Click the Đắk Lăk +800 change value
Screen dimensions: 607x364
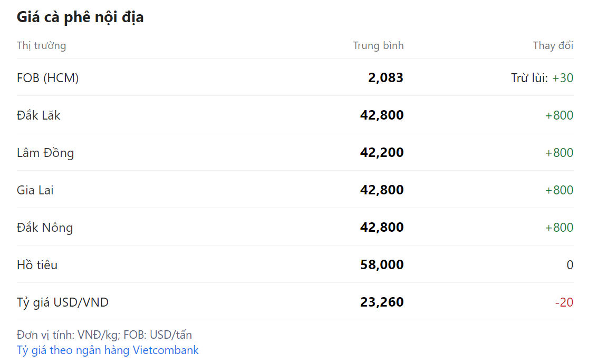[559, 115]
